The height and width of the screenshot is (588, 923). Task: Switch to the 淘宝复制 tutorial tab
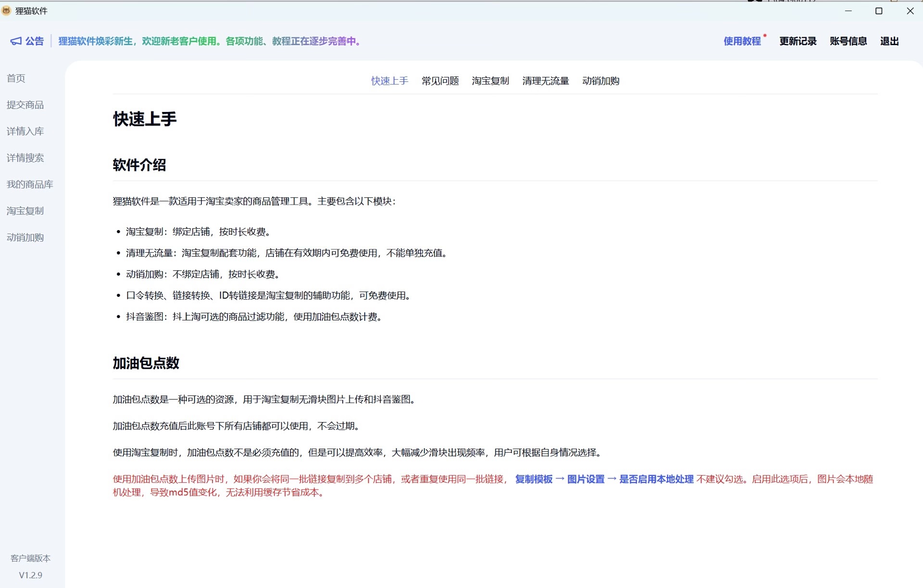pyautogui.click(x=490, y=81)
